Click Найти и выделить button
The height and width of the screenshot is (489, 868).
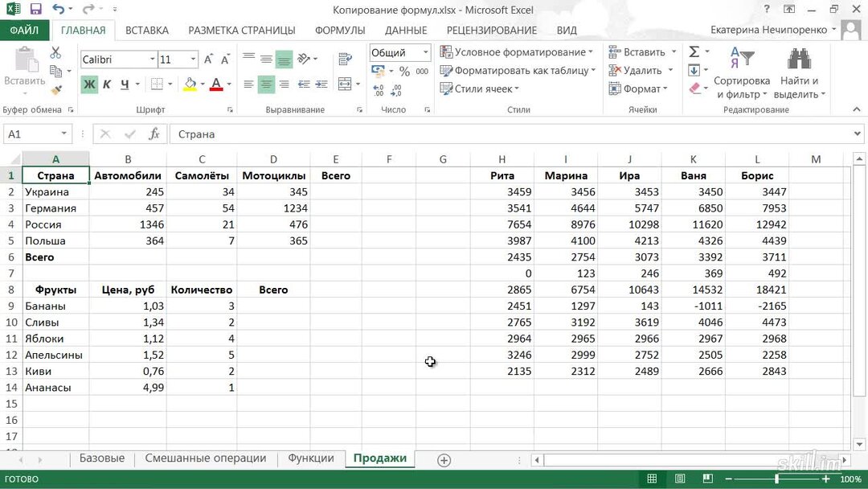pyautogui.click(x=800, y=73)
